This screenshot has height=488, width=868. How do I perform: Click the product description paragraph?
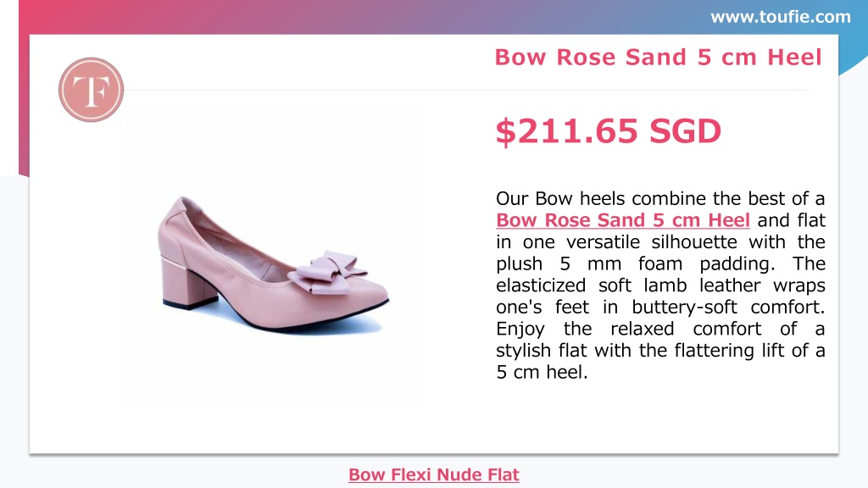pyautogui.click(x=660, y=286)
